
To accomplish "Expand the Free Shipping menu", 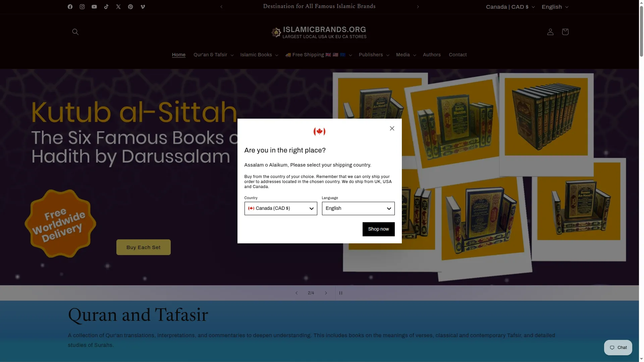I will pyautogui.click(x=319, y=55).
